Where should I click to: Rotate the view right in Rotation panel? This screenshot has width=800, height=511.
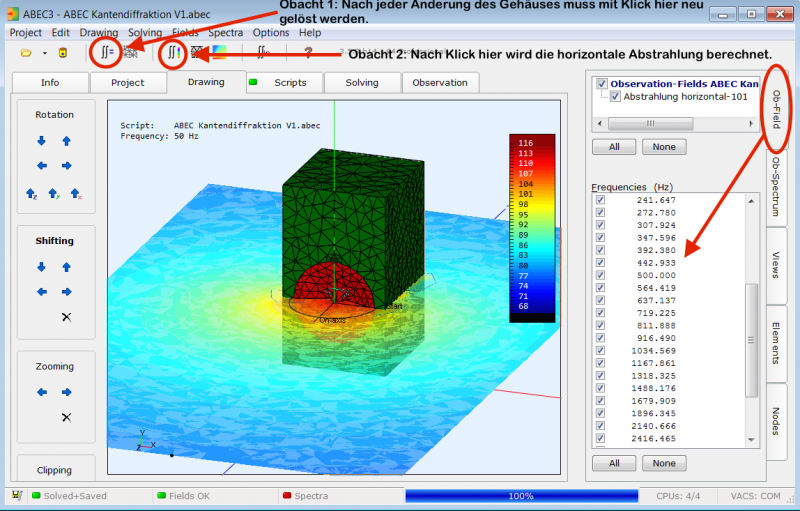[x=67, y=166]
